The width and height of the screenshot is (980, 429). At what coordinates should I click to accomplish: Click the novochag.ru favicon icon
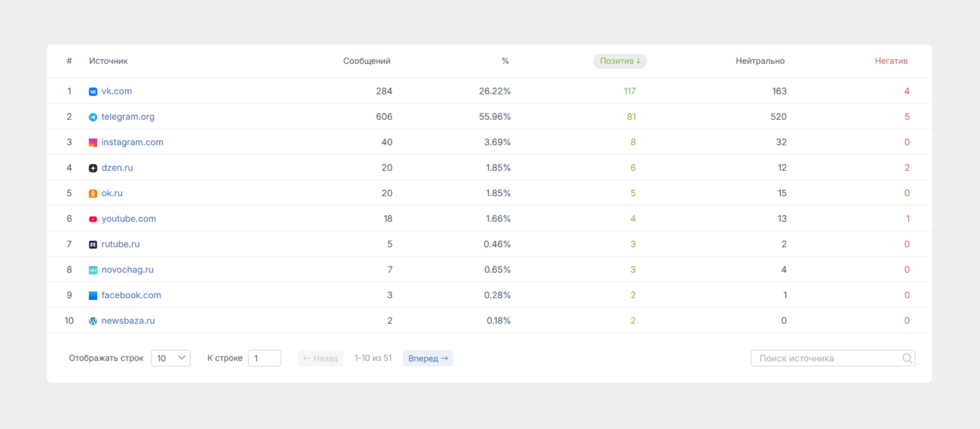pos(93,270)
